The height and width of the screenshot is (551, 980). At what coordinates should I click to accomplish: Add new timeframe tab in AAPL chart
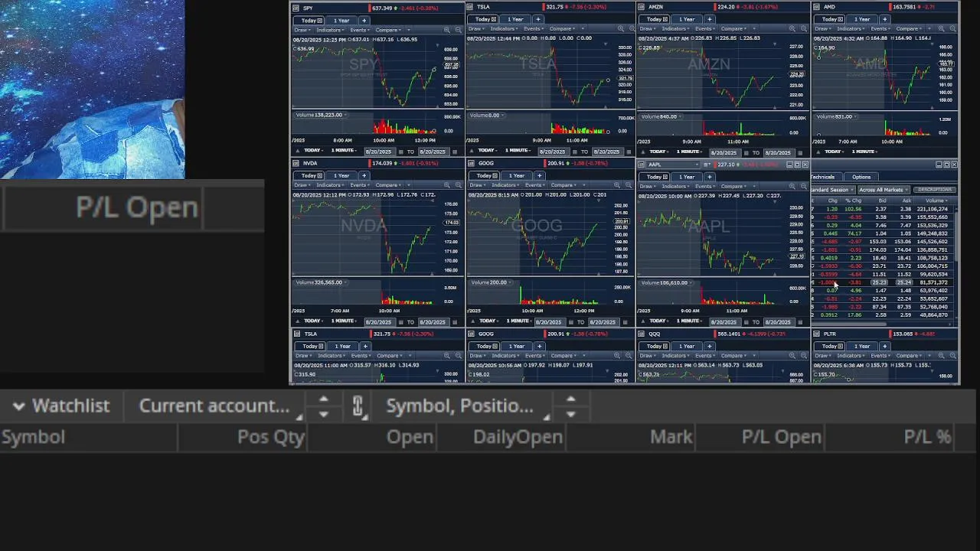click(x=710, y=177)
